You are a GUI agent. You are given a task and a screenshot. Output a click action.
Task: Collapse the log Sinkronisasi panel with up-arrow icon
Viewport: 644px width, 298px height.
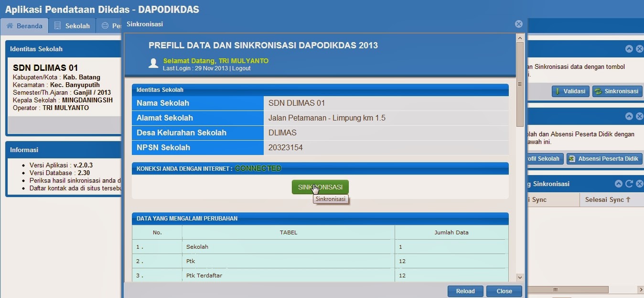[x=619, y=184]
